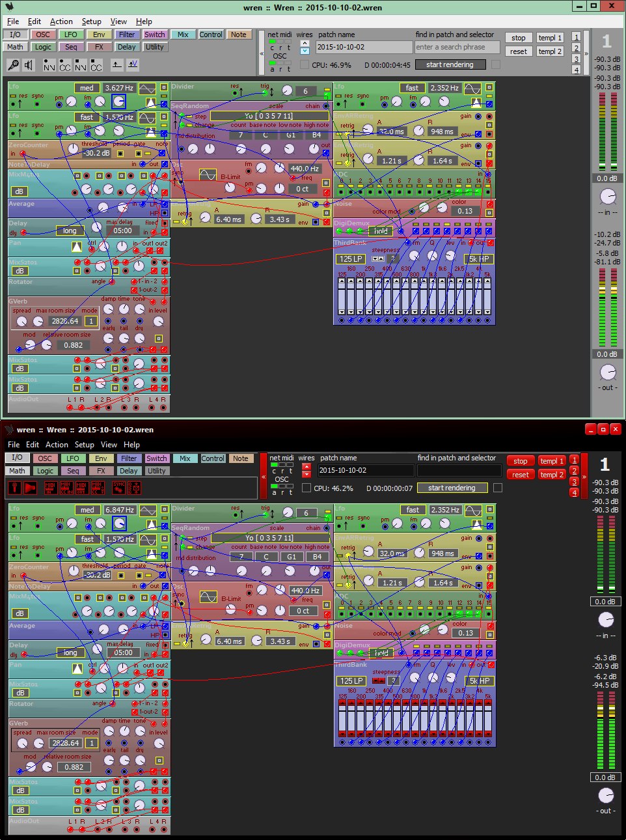
Task: Open the Action menu in the top window
Action: [x=61, y=21]
